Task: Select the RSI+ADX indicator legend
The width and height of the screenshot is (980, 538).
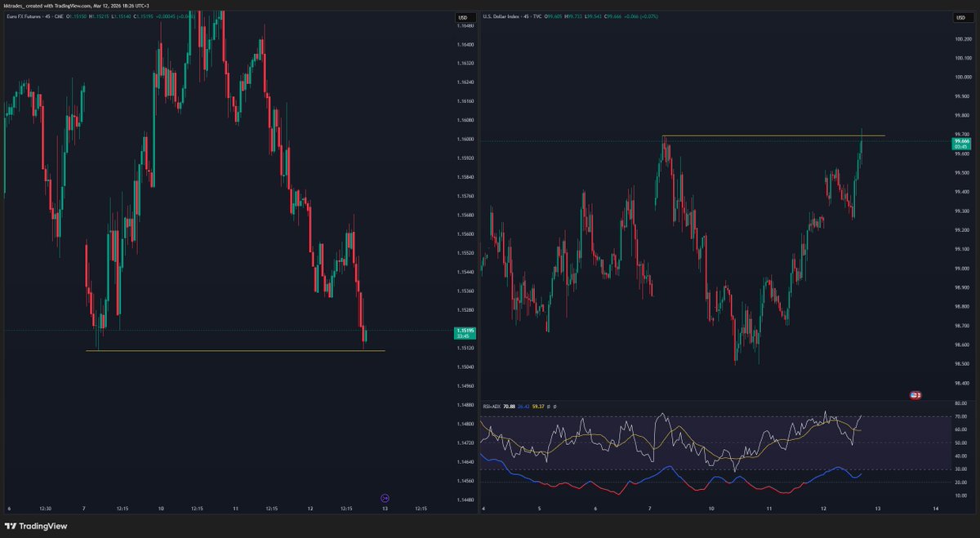Action: [492, 406]
